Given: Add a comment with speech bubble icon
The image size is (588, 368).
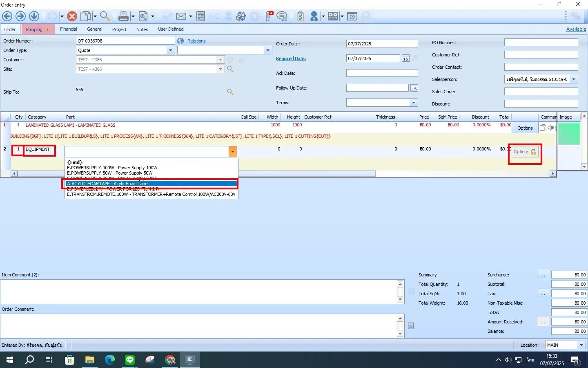Looking at the screenshot, I should (x=282, y=16).
